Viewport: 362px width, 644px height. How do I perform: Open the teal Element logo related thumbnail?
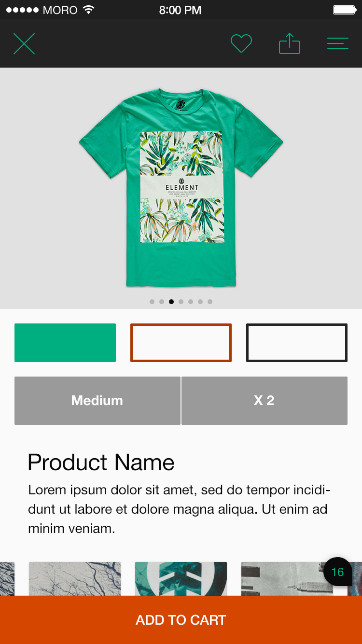click(181, 579)
